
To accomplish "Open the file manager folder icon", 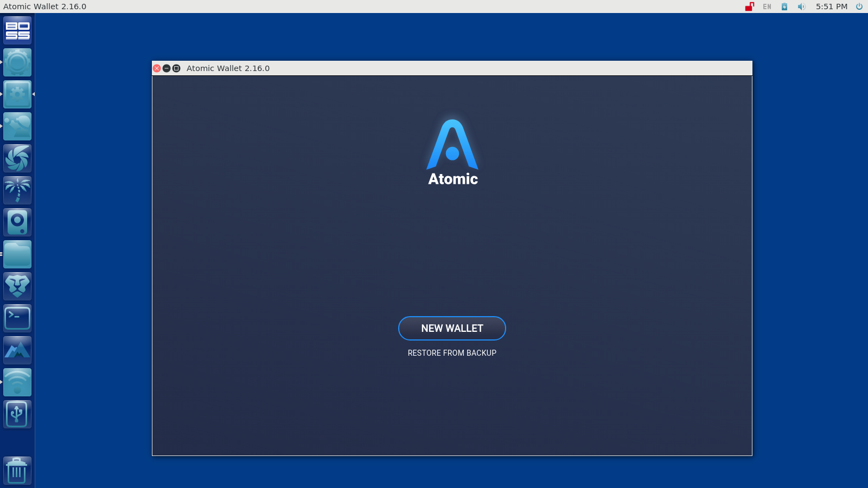I will (x=17, y=254).
